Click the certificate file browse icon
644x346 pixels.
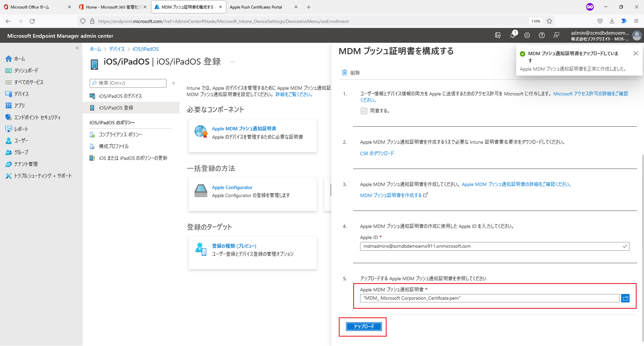[x=625, y=298]
